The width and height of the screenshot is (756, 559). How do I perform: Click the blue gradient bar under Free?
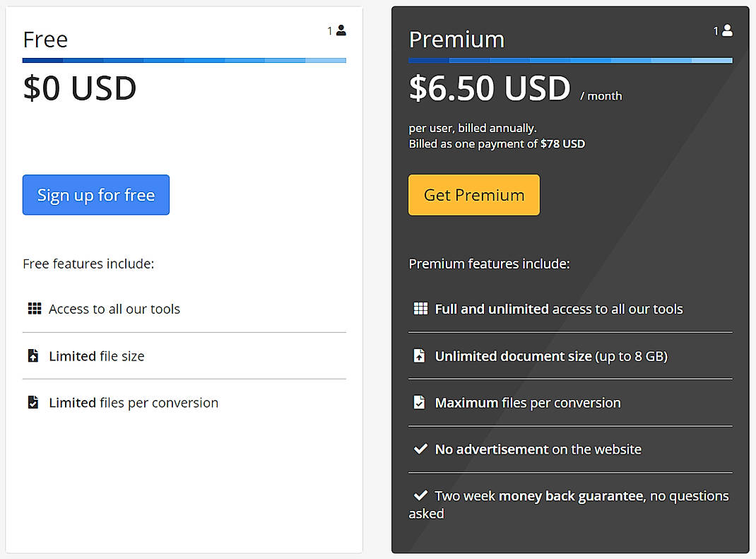click(x=184, y=61)
